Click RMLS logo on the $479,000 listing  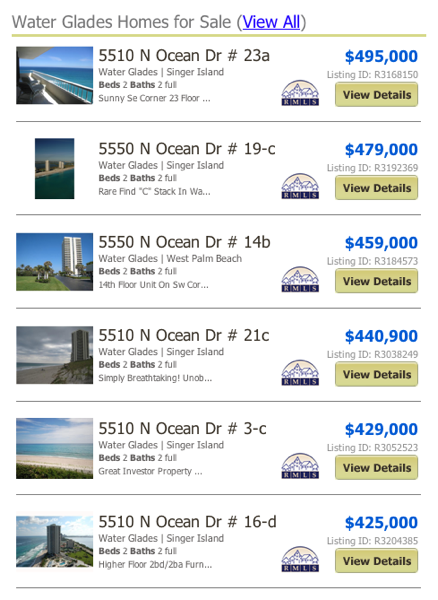point(300,186)
